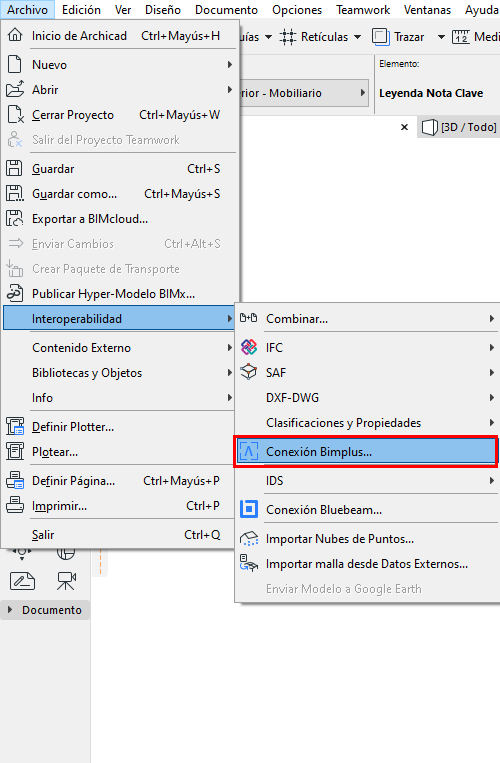Image resolution: width=500 pixels, height=763 pixels.
Task: Click the Definir Página printer icon
Action: coord(15,481)
